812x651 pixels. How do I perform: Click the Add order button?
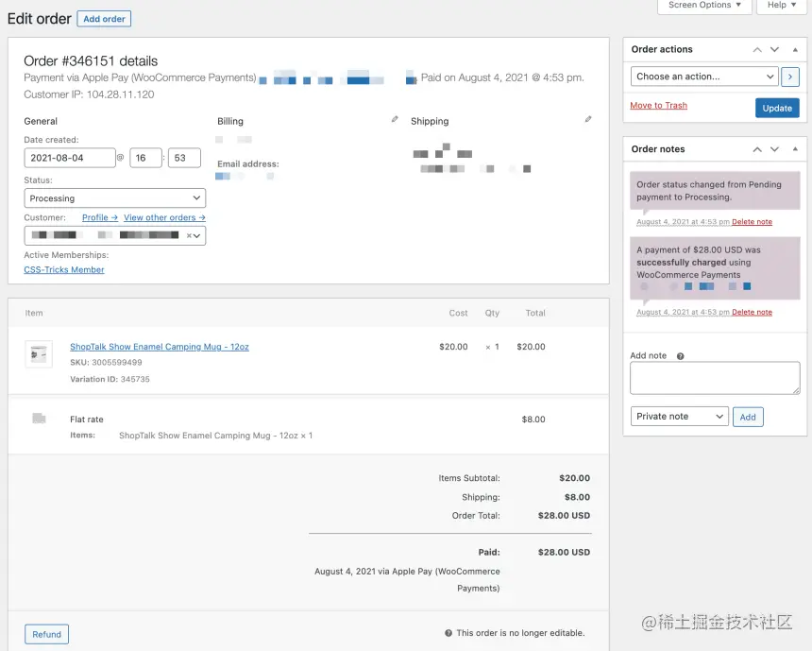[104, 19]
